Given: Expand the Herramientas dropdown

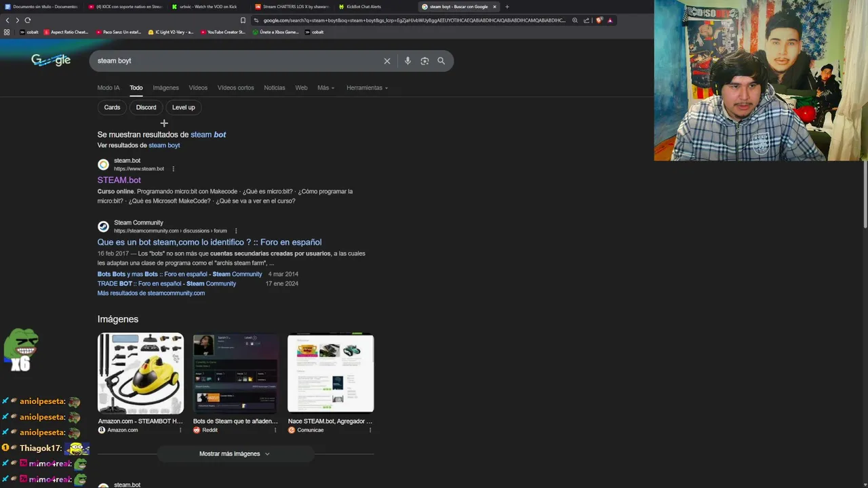Looking at the screenshot, I should click(x=368, y=87).
